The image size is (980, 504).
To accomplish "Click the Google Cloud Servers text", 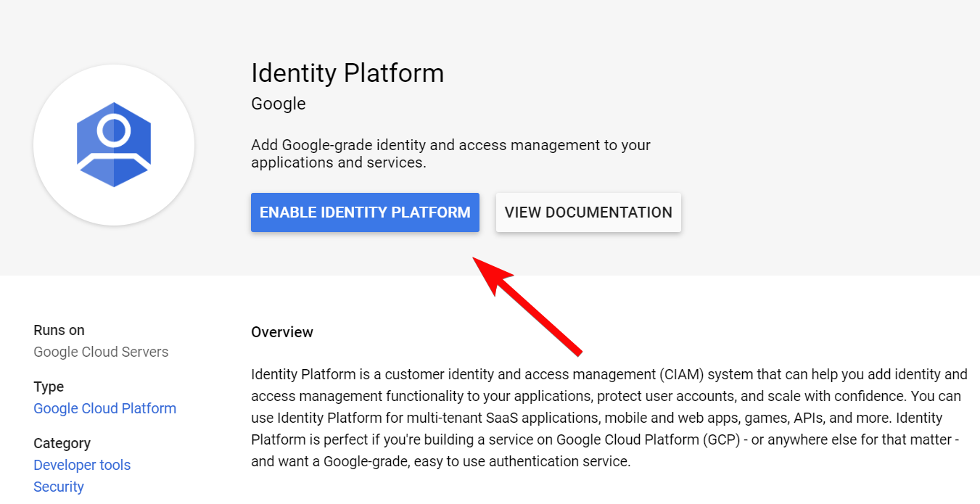I will point(101,352).
